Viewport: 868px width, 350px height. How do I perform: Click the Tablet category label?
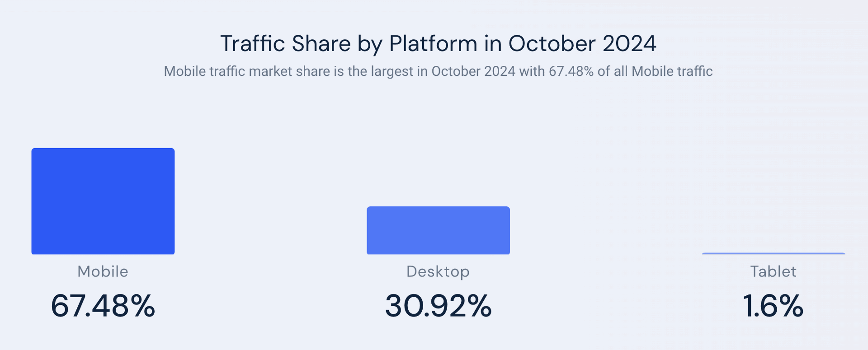point(773,271)
